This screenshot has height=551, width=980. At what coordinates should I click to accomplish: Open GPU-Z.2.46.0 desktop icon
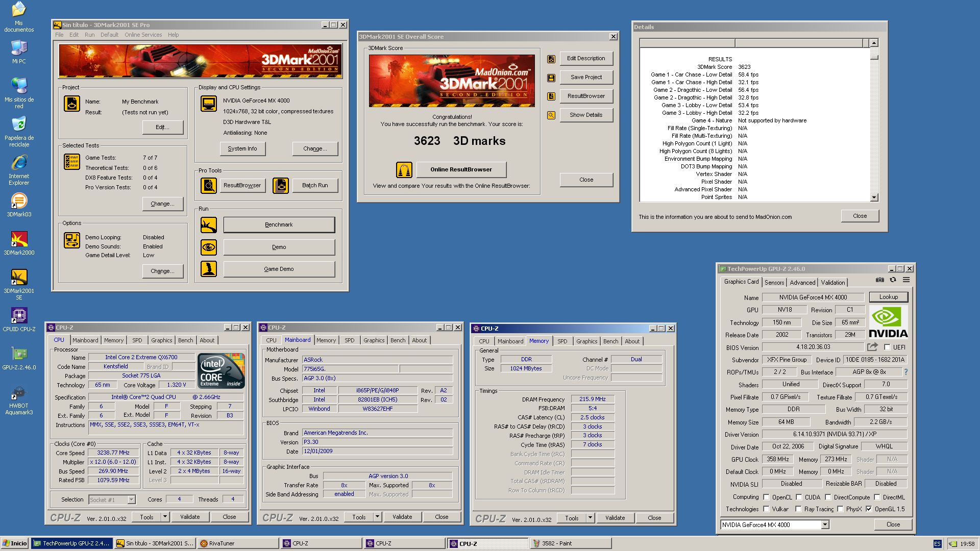19,358
